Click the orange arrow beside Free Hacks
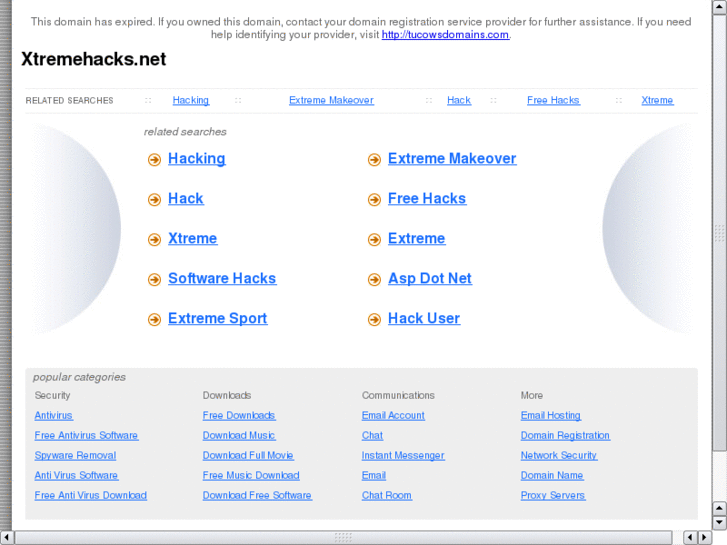The height and width of the screenshot is (545, 727). click(374, 200)
